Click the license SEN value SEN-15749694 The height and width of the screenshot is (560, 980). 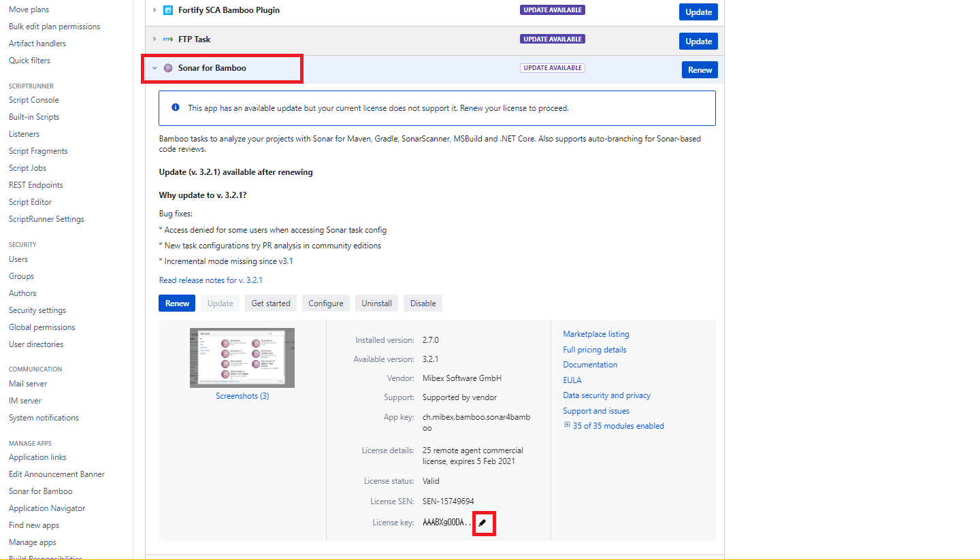pos(448,501)
